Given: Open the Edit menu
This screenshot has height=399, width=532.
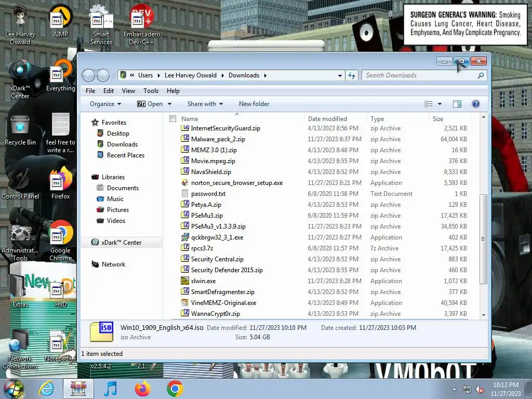Looking at the screenshot, I should pos(109,91).
